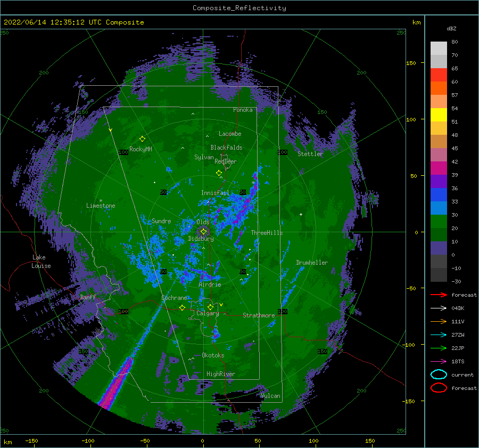
Task: Click the 100 range label beside Strathmore
Action: pos(282,311)
